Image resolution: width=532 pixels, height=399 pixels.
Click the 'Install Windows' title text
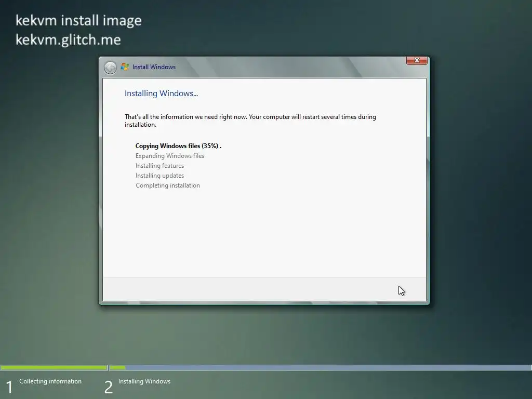(154, 67)
